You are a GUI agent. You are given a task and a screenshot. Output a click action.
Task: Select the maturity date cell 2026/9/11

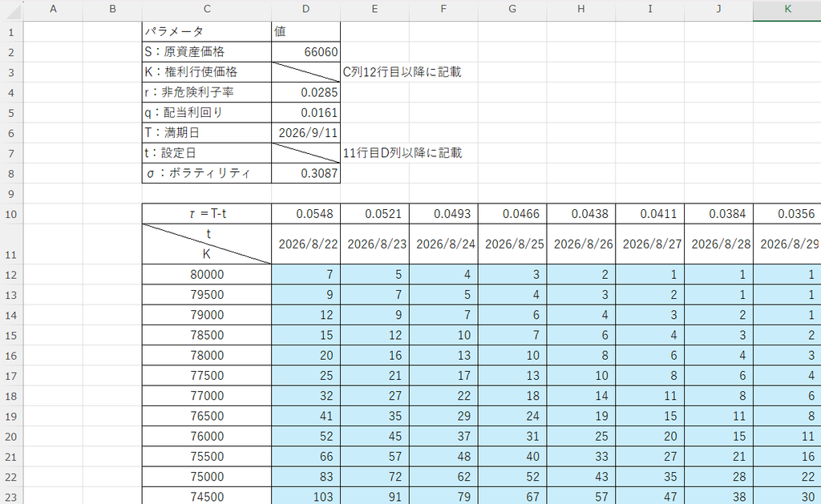(305, 133)
